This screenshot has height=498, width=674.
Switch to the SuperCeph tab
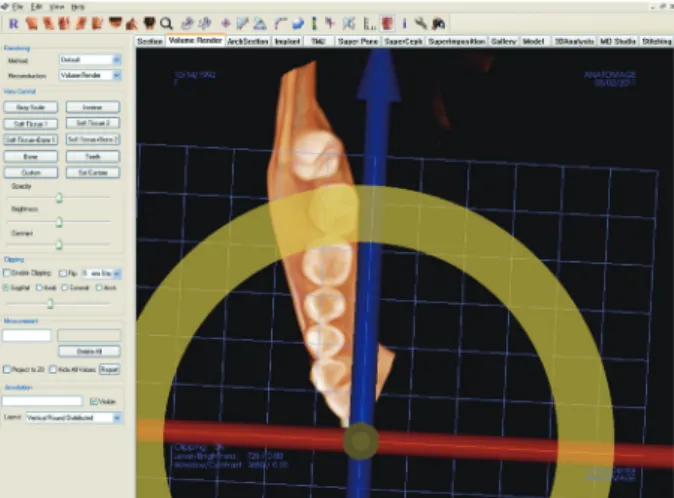(403, 41)
